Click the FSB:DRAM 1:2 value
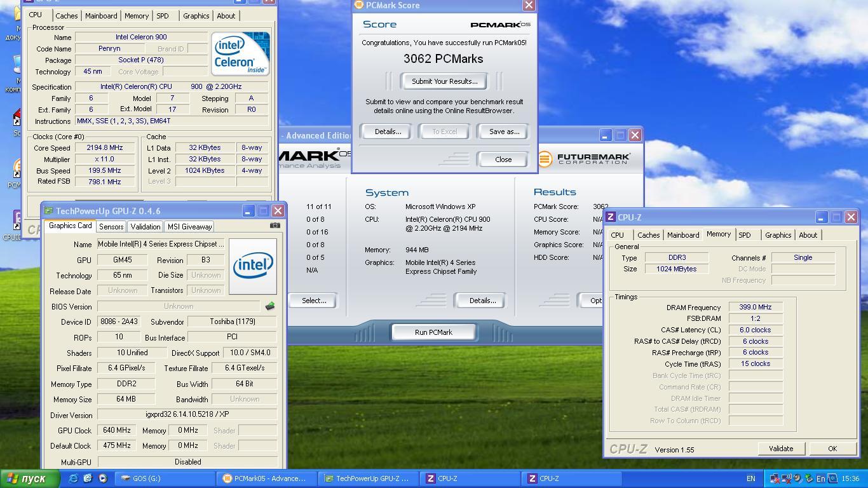The height and width of the screenshot is (488, 868). (x=755, y=319)
